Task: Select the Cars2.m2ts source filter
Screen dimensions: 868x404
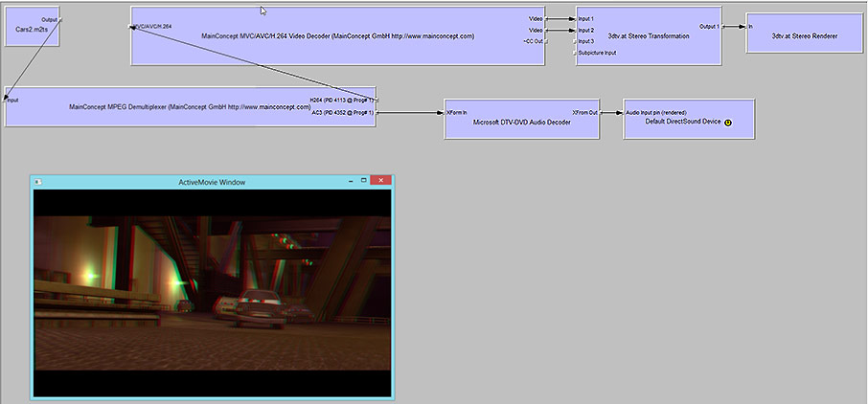Action: coord(33,26)
